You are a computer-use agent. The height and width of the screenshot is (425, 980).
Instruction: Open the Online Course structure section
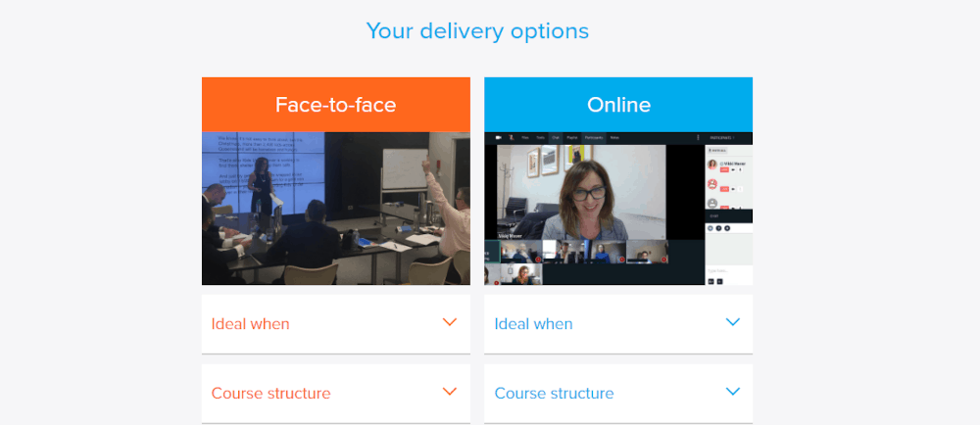tap(618, 393)
